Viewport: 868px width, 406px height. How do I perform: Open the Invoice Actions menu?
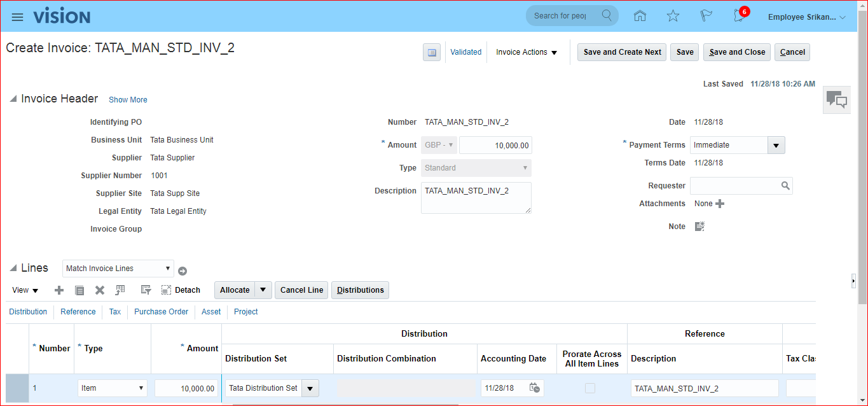(x=527, y=52)
